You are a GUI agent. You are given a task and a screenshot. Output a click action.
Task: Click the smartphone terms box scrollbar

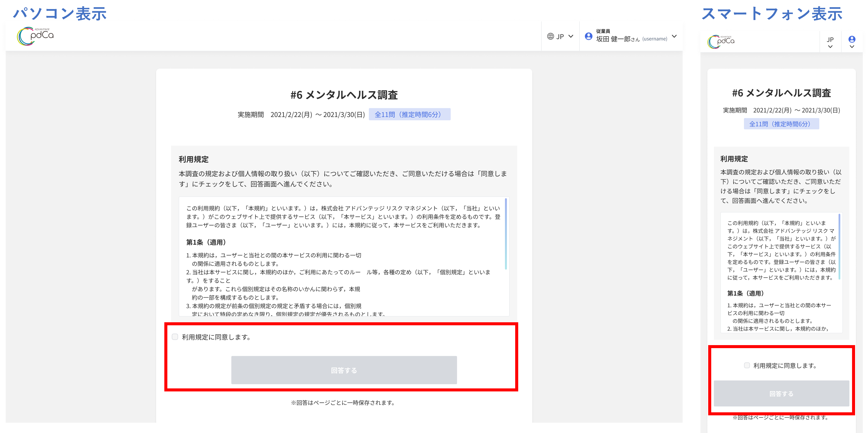[839, 246]
